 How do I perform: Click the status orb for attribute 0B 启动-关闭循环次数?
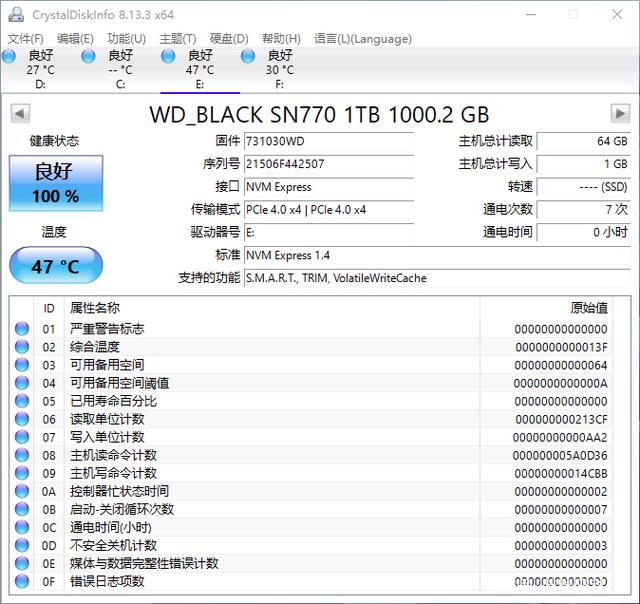point(22,509)
